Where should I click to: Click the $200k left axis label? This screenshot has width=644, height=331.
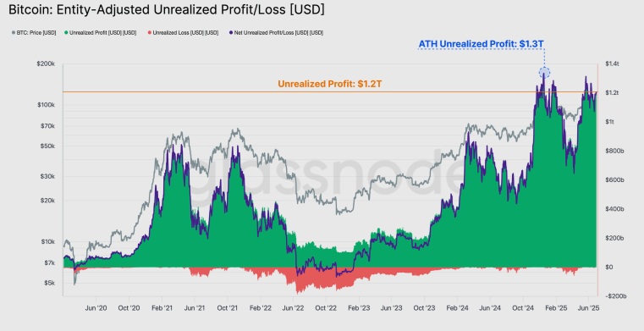point(47,64)
